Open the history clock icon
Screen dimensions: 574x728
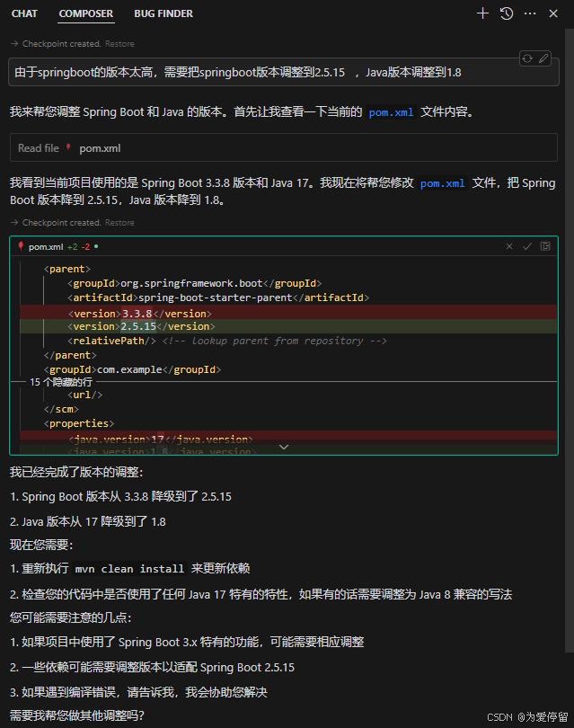[x=507, y=13]
